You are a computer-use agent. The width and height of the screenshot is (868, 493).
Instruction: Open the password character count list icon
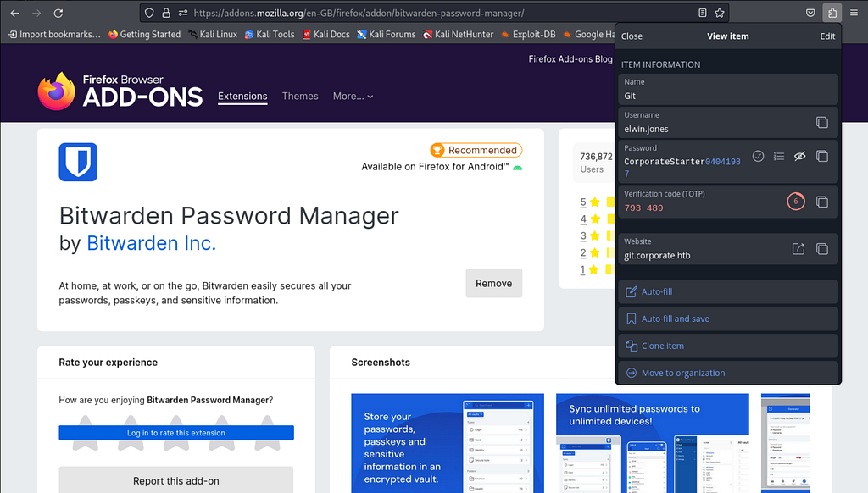pos(779,157)
